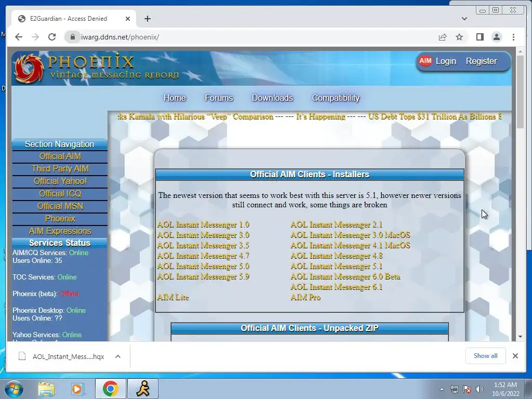The image size is (532, 399).
Task: Download AOL Instant Messenger 5.1
Action: point(337,267)
